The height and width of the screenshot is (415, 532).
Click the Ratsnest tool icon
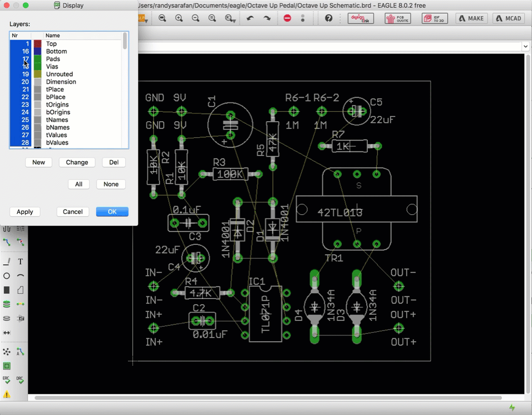point(6,352)
